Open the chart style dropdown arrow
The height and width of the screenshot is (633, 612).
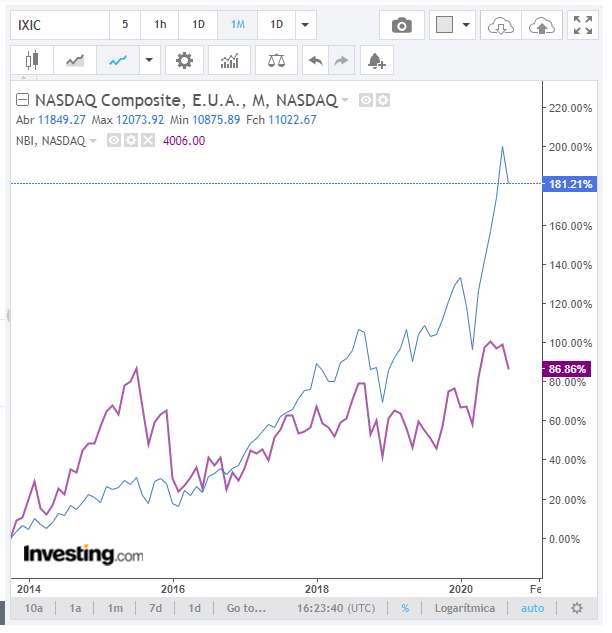point(149,60)
